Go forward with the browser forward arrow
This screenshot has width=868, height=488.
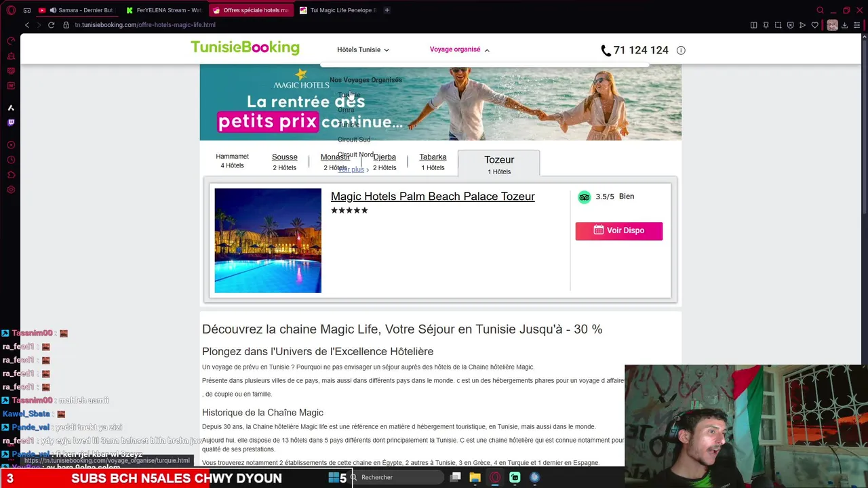(39, 25)
